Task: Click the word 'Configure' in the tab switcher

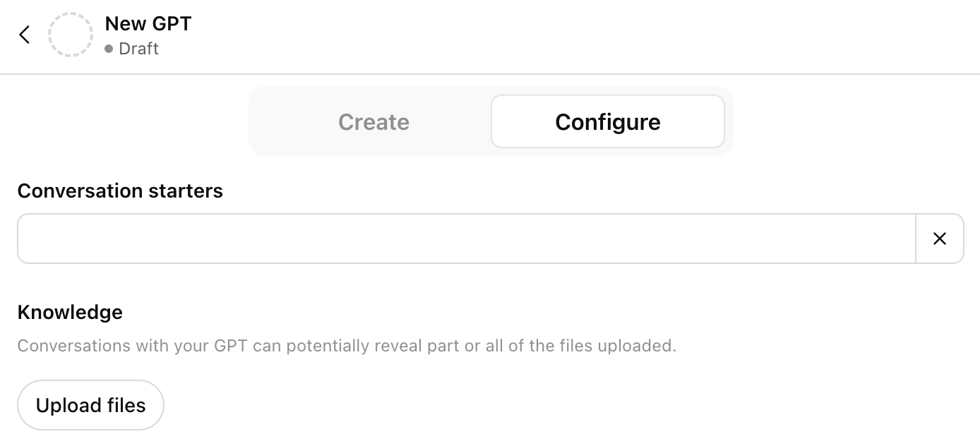Action: [x=607, y=122]
